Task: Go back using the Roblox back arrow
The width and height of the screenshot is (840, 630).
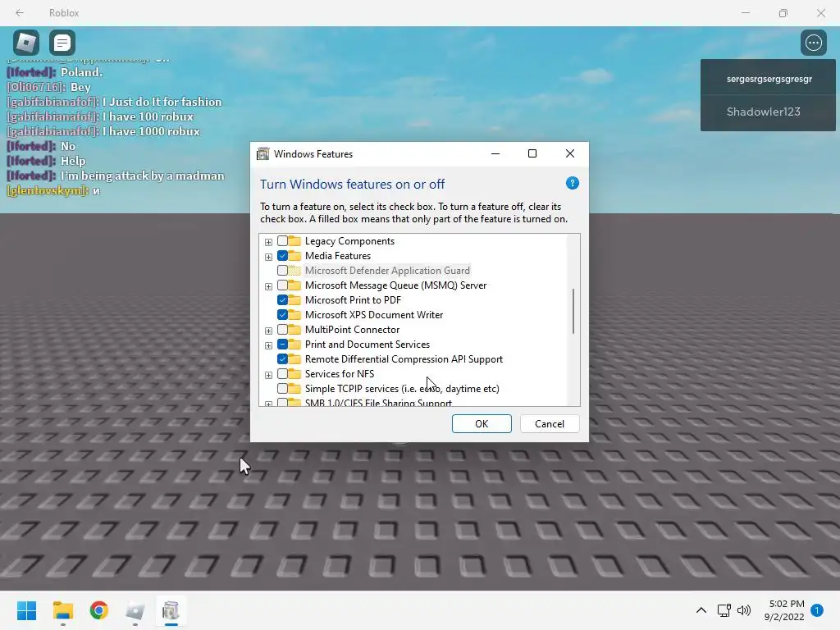Action: (x=20, y=13)
